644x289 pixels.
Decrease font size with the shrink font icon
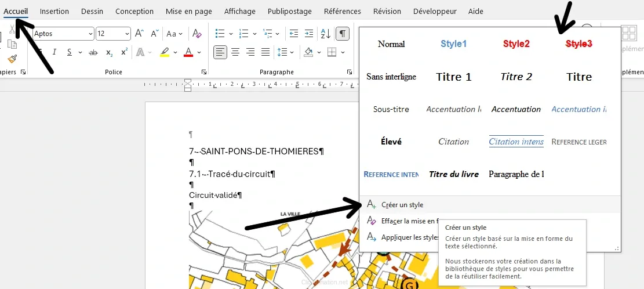coord(154,34)
